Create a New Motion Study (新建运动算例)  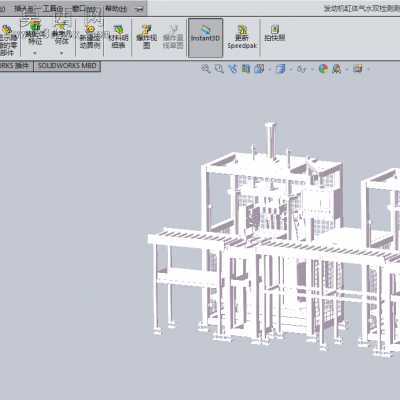tap(90, 37)
